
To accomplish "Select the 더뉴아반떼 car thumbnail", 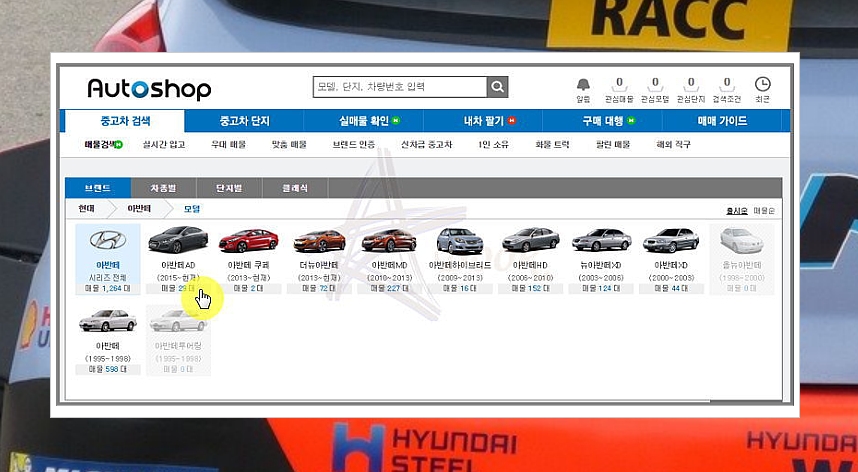I will click(x=319, y=241).
